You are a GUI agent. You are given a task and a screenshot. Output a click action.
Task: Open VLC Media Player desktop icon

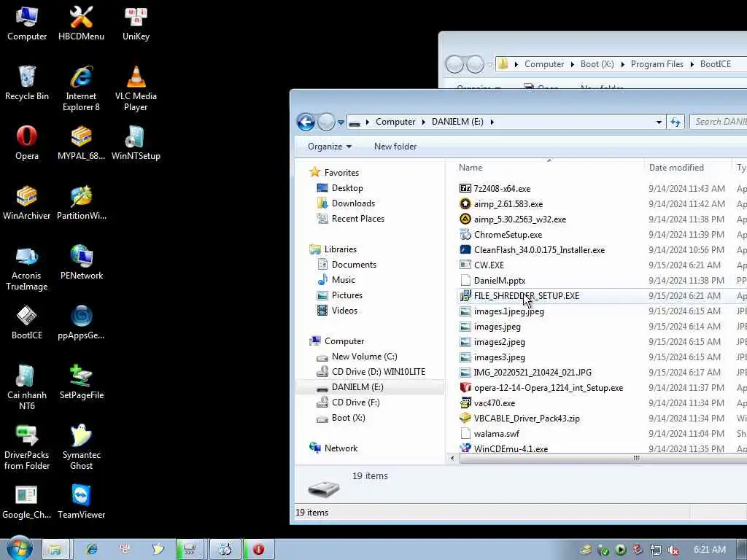point(136,89)
